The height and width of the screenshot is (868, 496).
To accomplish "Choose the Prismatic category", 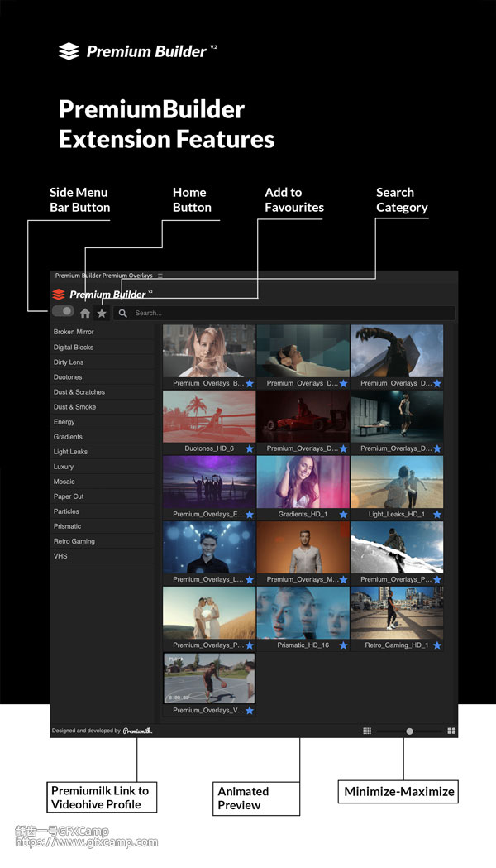I will point(103,526).
